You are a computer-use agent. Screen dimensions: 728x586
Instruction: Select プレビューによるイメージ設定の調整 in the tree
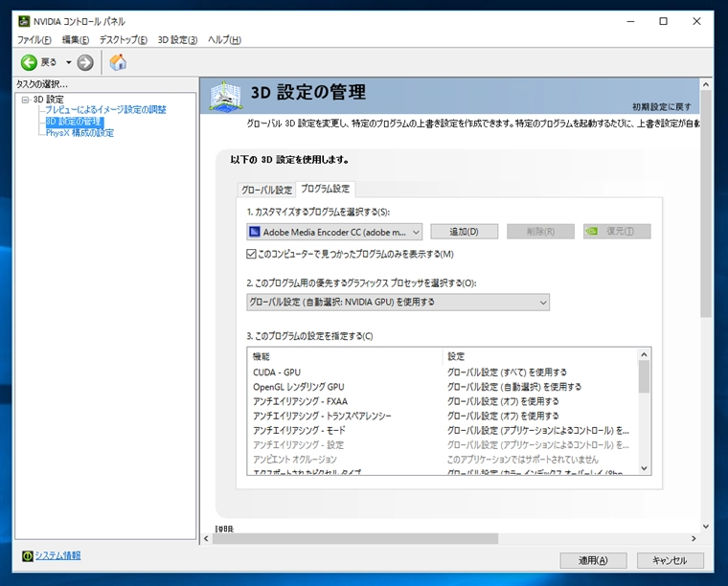pyautogui.click(x=105, y=109)
